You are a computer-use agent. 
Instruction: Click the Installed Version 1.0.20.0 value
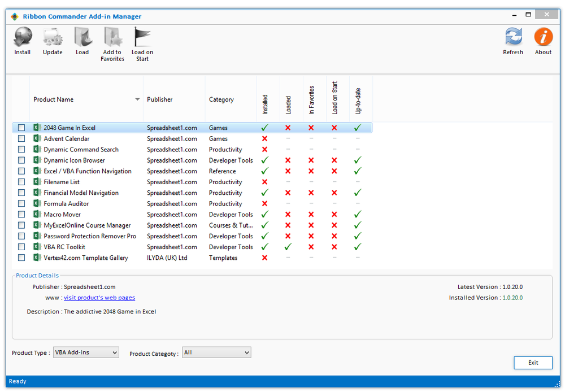512,298
